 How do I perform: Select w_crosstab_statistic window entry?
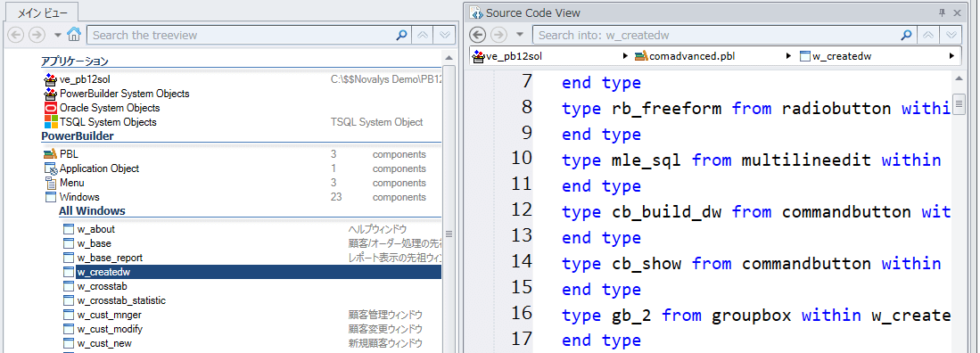pyautogui.click(x=121, y=300)
